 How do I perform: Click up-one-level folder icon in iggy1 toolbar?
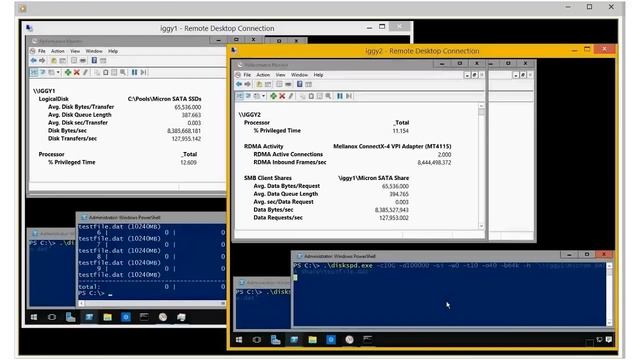[53, 60]
